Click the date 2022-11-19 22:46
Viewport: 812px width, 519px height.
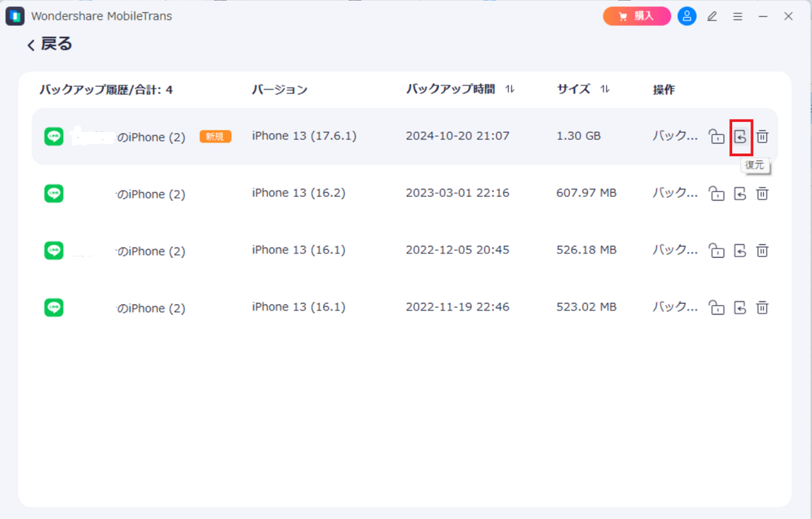click(x=457, y=307)
